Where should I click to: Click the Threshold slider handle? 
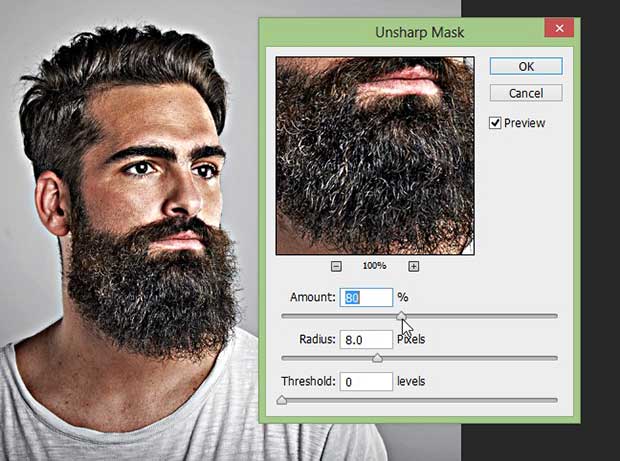(x=282, y=400)
